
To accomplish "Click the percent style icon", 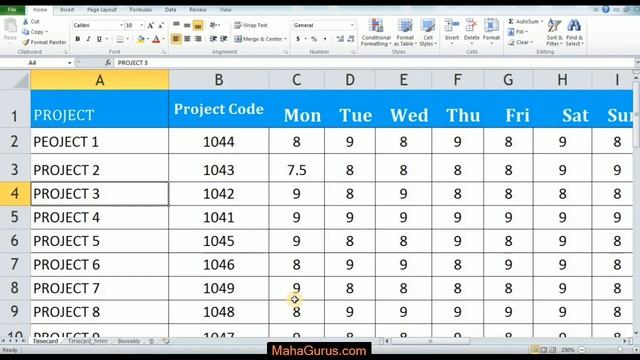I will coord(314,39).
